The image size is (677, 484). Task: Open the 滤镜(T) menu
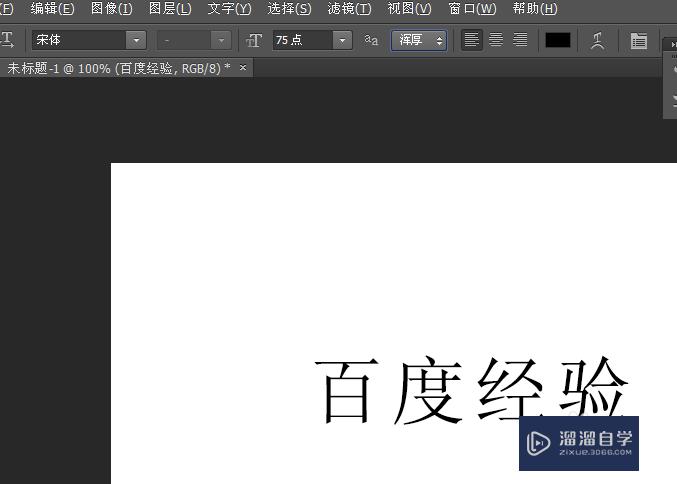point(349,9)
